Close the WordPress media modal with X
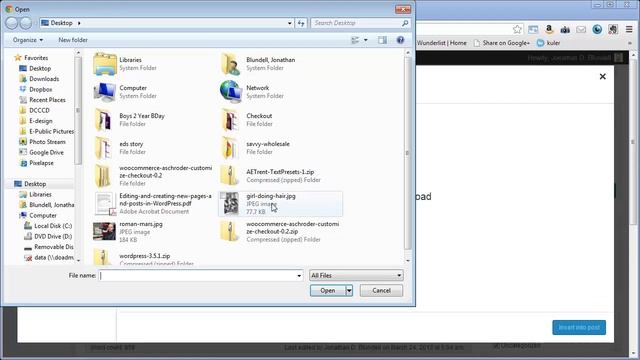The height and width of the screenshot is (360, 640). pos(602,76)
